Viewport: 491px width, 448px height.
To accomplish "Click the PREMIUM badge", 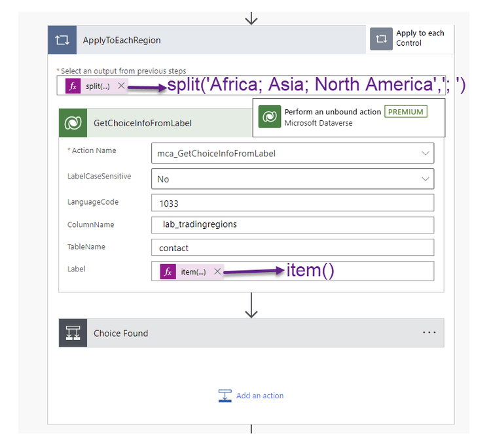I will click(405, 112).
